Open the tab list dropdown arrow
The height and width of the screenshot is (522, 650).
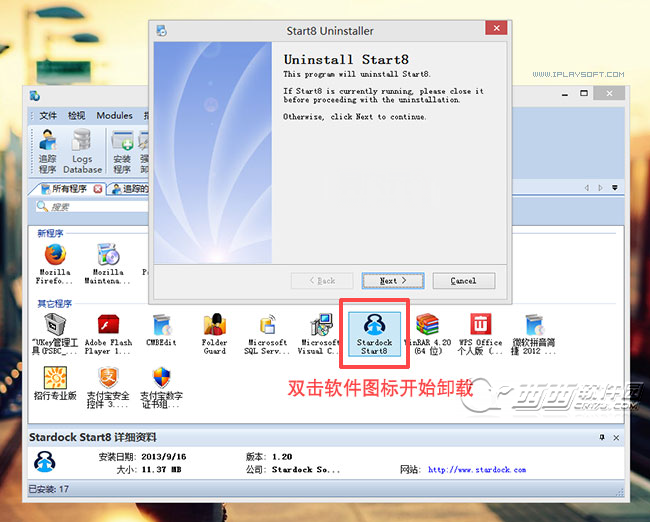tap(615, 188)
